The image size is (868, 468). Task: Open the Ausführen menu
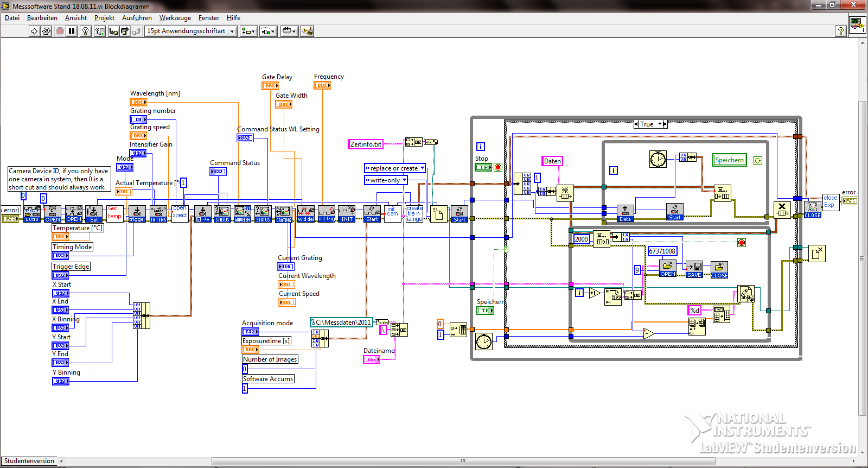click(137, 18)
